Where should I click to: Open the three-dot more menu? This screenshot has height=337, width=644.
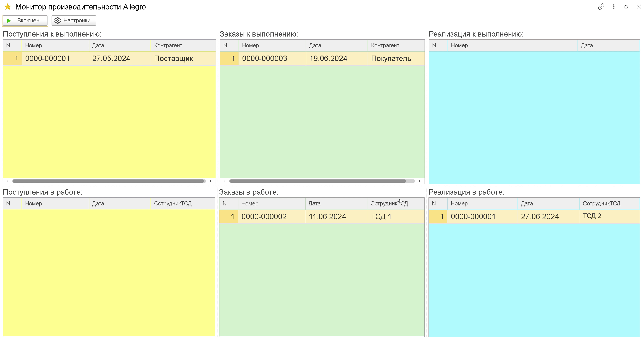(614, 6)
